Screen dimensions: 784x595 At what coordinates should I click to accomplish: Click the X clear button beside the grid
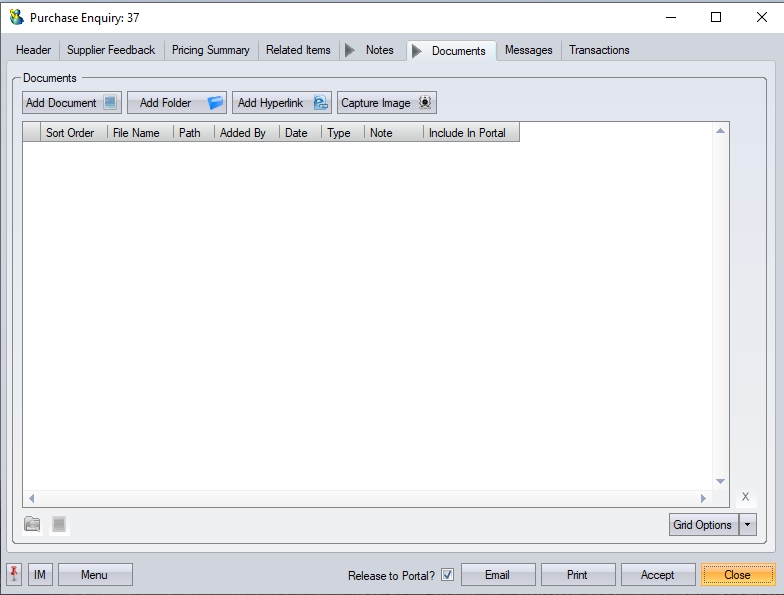pos(746,497)
